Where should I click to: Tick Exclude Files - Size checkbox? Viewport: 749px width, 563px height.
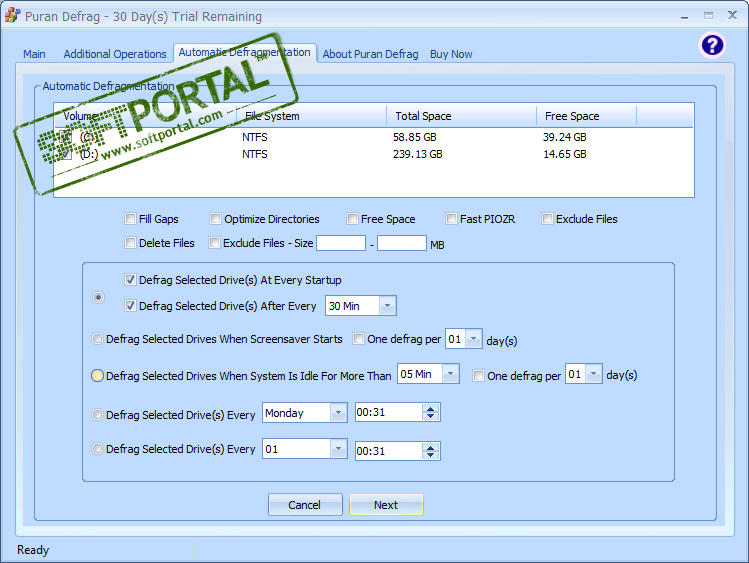pos(214,243)
